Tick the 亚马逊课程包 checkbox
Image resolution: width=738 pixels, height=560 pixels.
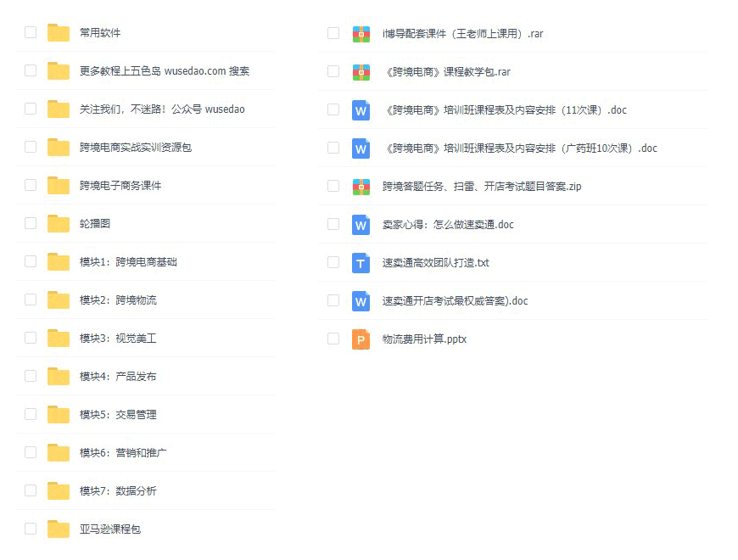point(31,529)
